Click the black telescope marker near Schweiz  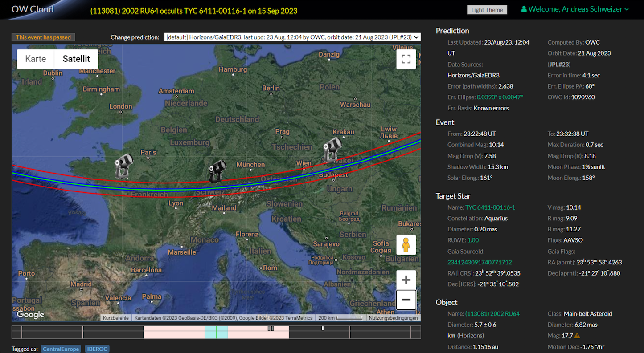[217, 171]
